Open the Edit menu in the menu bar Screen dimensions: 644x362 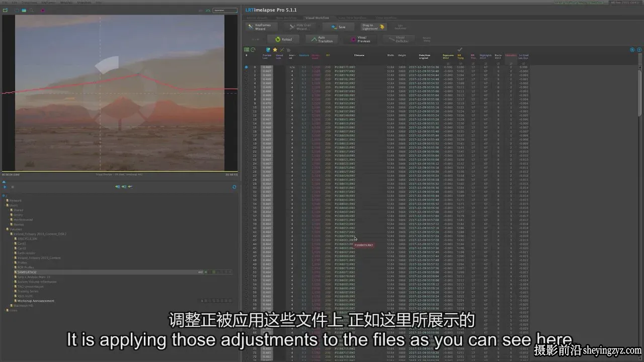(x=15, y=3)
